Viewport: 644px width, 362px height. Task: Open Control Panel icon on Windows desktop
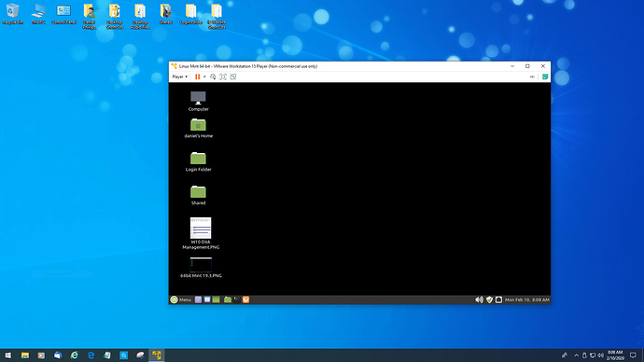[x=63, y=14]
